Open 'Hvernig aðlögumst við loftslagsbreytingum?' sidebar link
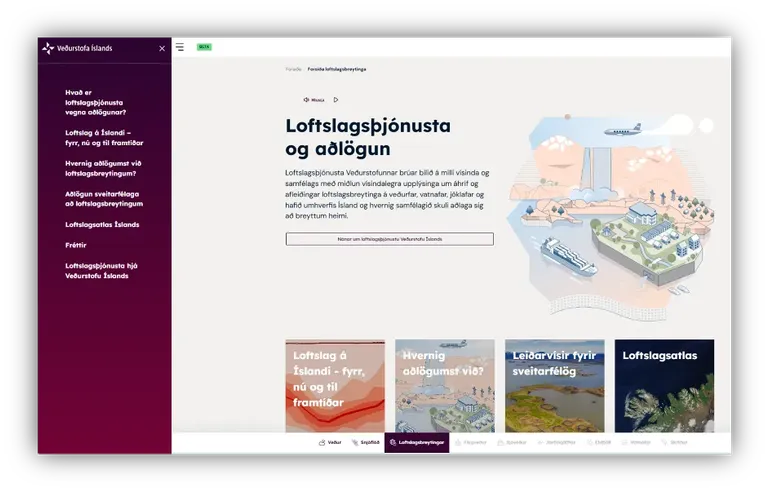768x492 pixels. coord(103,169)
